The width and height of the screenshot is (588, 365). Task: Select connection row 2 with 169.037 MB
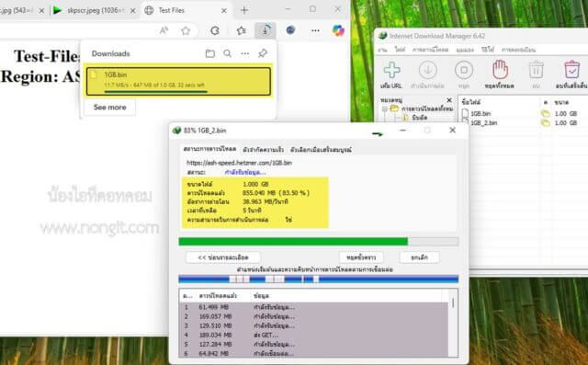click(313, 316)
